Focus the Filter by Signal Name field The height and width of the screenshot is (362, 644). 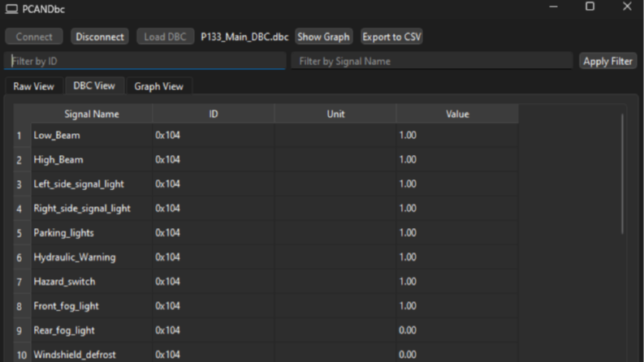[x=432, y=61]
